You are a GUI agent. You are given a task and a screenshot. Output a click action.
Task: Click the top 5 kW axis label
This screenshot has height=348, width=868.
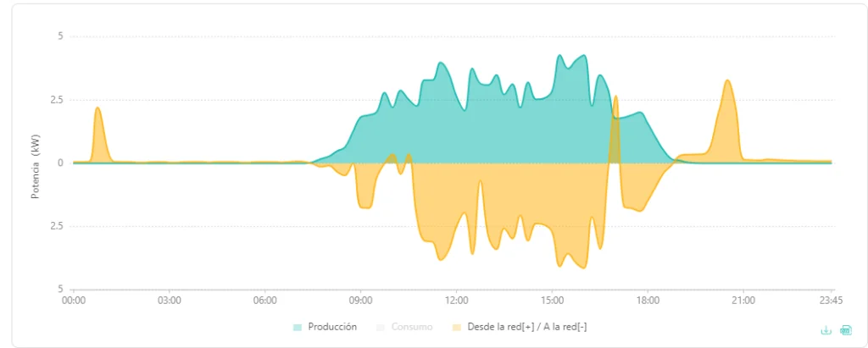(x=61, y=36)
